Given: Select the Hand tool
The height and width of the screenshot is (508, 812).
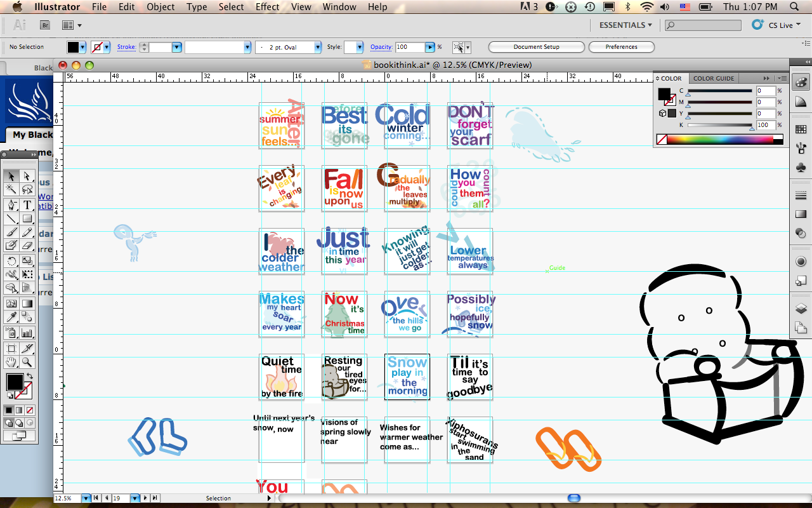Looking at the screenshot, I should coord(11,362).
